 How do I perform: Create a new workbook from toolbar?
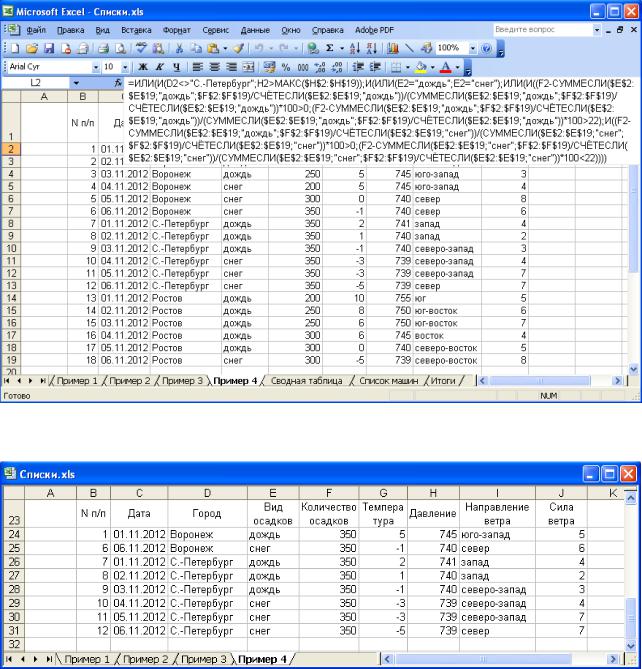tap(14, 48)
